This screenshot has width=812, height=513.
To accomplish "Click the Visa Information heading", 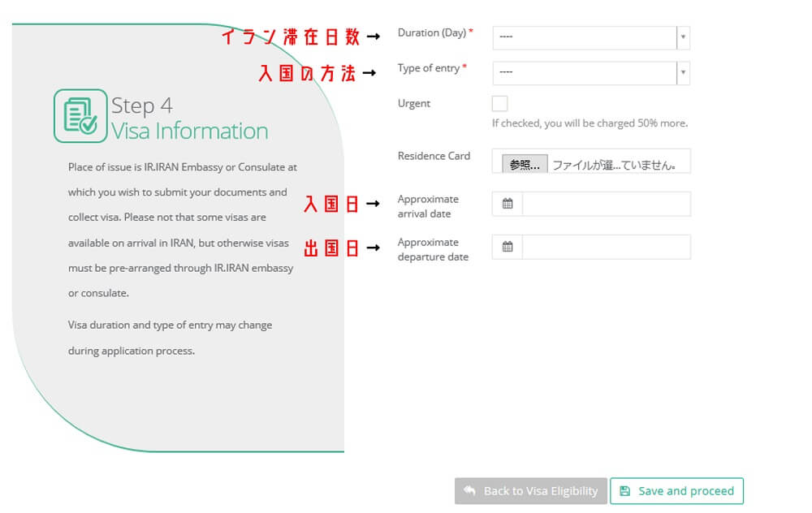I will pyautogui.click(x=189, y=131).
